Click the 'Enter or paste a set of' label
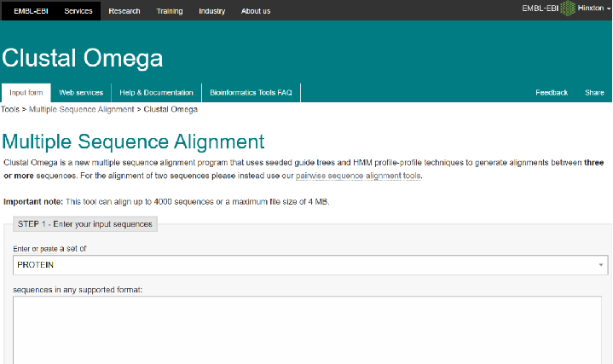 click(x=49, y=249)
